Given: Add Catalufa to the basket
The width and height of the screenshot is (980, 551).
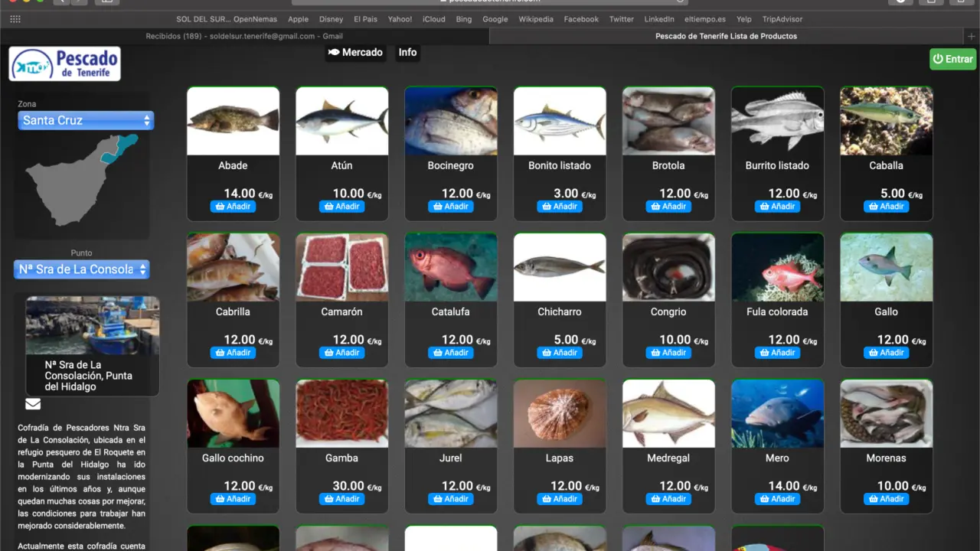Looking at the screenshot, I should click(x=450, y=353).
